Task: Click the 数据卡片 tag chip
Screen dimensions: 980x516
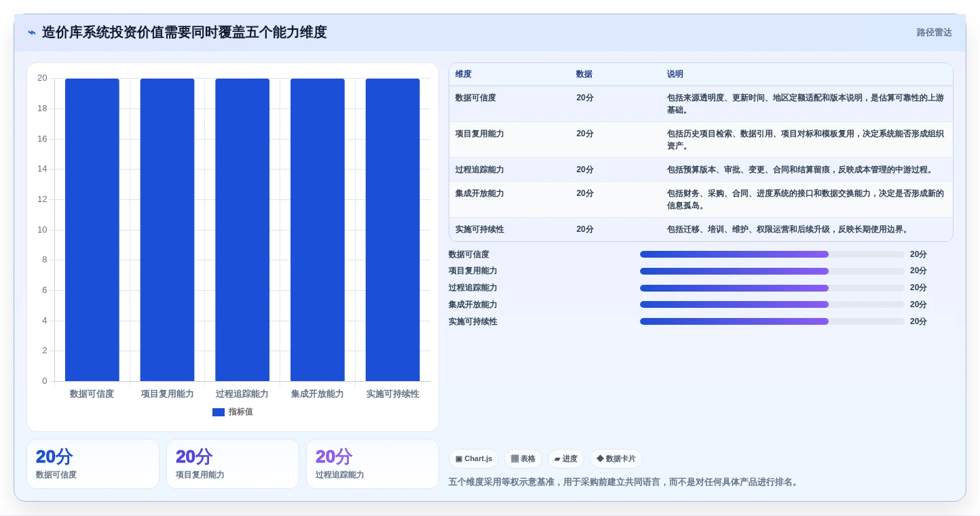Action: tap(616, 459)
